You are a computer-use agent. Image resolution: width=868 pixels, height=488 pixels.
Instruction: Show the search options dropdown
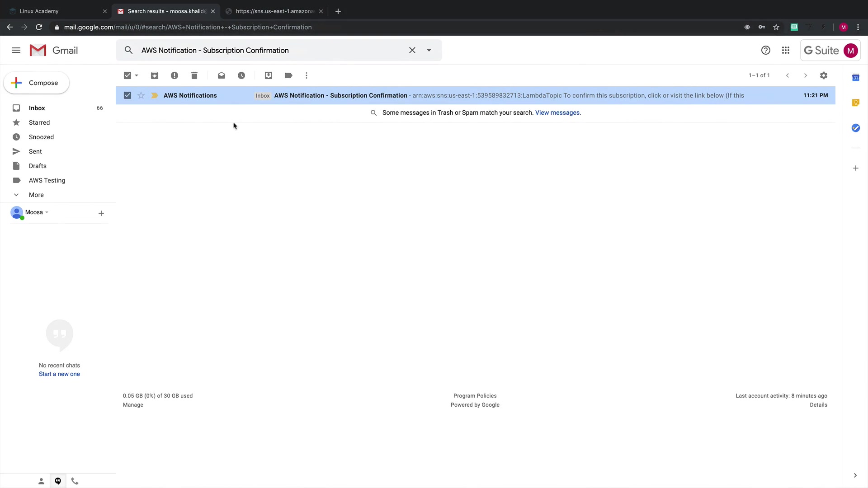click(x=429, y=51)
